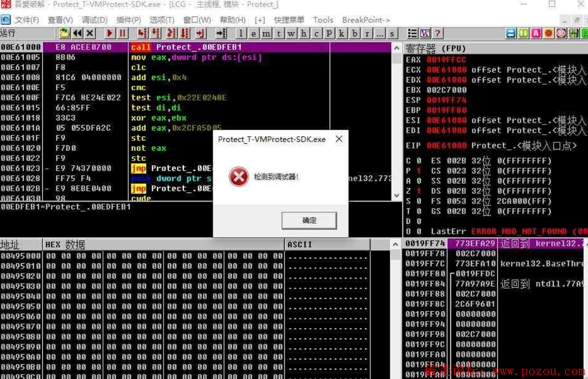Screen dimensions: 588x379
Task: Click the Step over toolbar icon
Action: [155, 33]
